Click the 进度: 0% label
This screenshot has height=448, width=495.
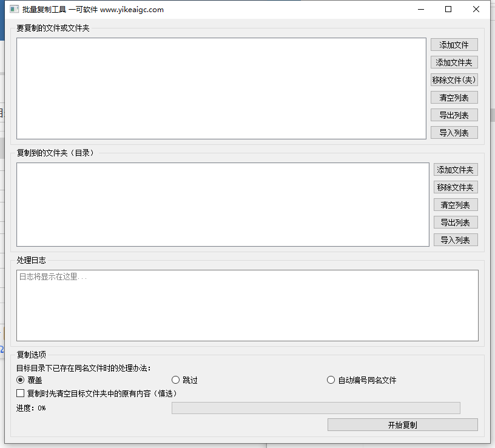pyautogui.click(x=31, y=408)
